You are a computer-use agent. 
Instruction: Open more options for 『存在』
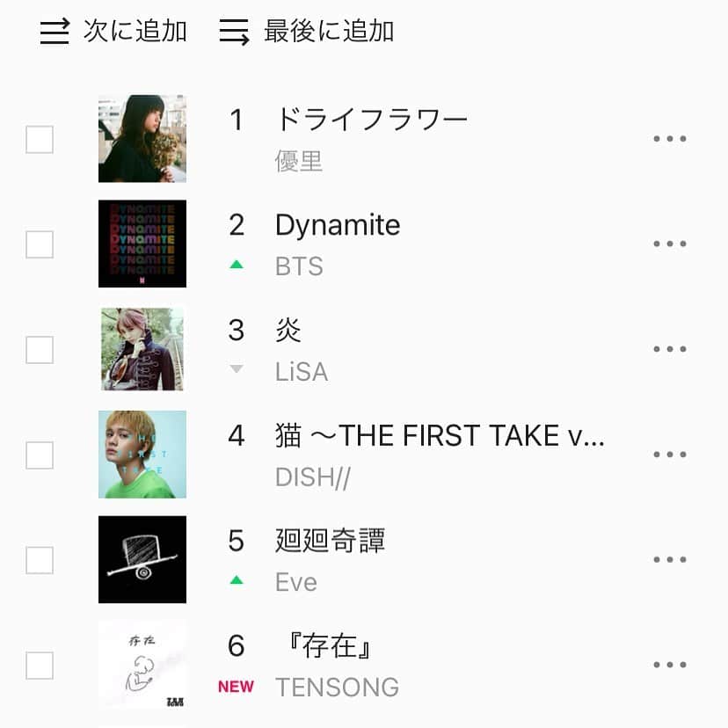click(670, 665)
